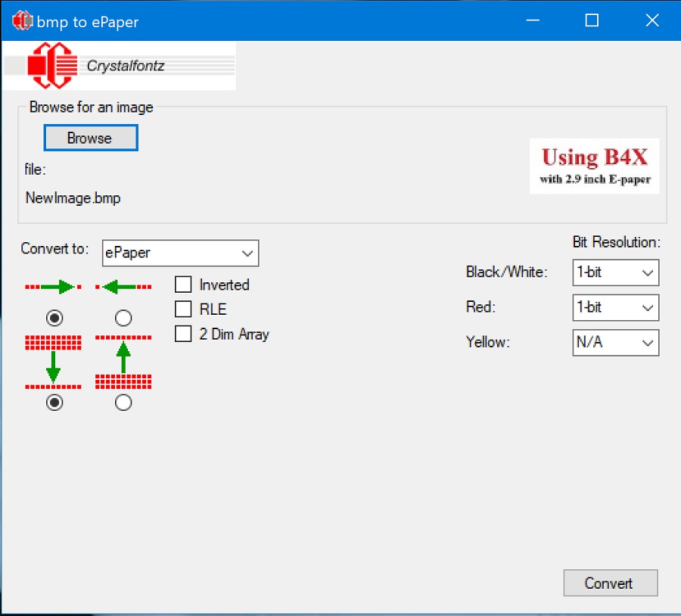Select the bottom-to-top scan radio button
This screenshot has height=616, width=681.
tap(123, 403)
